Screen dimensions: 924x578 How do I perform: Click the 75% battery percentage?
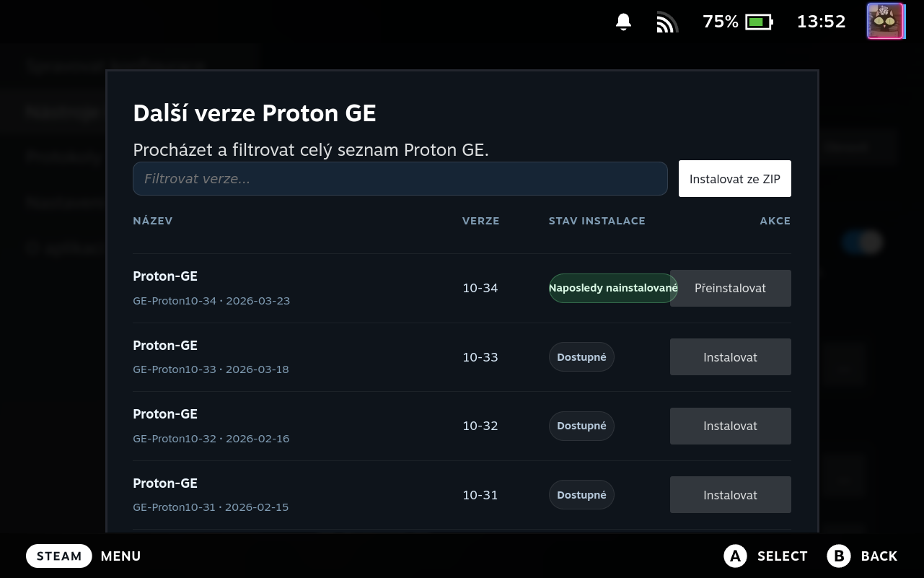pos(721,22)
